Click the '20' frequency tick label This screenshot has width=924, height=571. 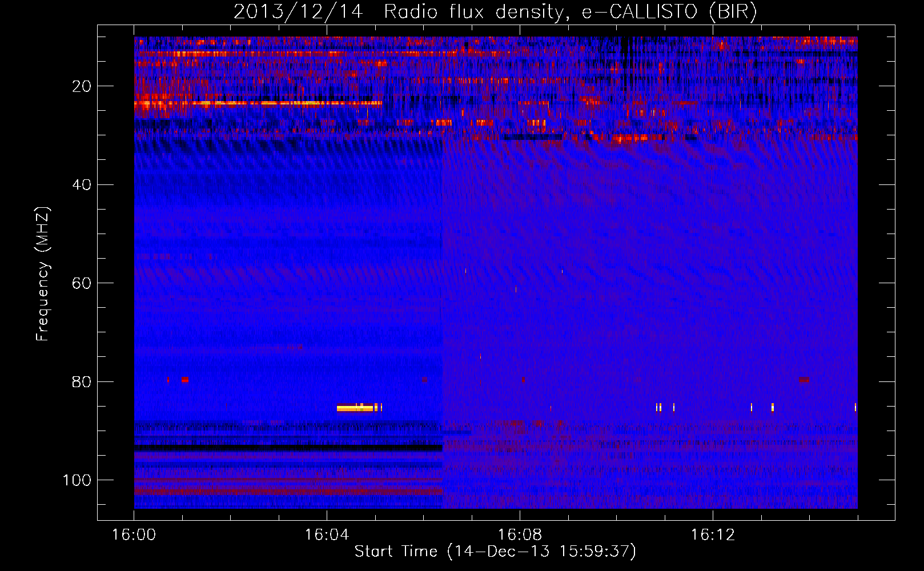82,86
